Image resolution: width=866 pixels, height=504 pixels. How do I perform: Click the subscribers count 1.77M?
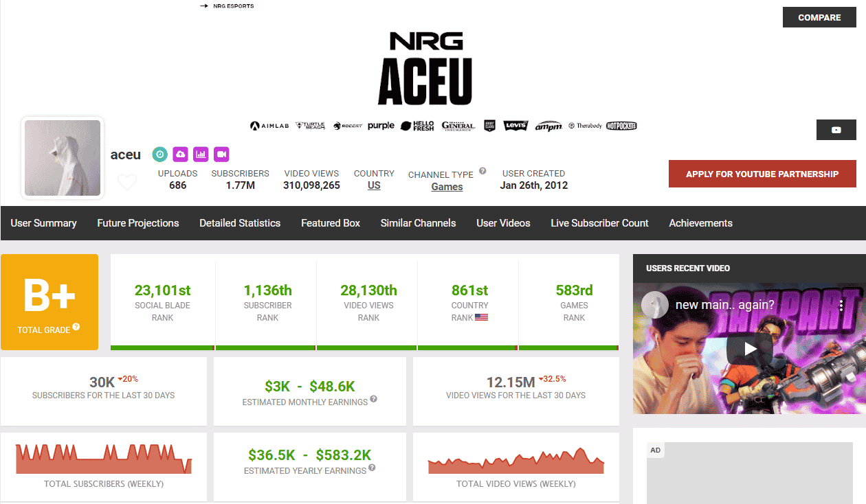point(241,185)
